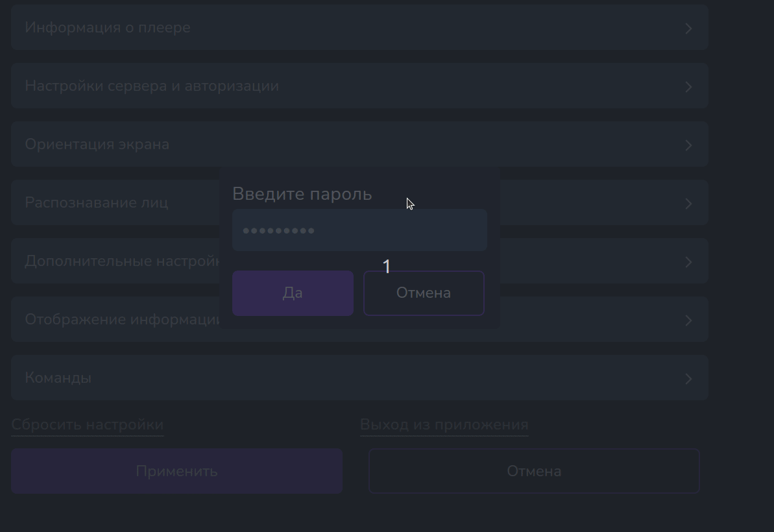Image resolution: width=774 pixels, height=532 pixels.
Task: Expand chevron on Информация о плеере row
Action: [x=688, y=29]
